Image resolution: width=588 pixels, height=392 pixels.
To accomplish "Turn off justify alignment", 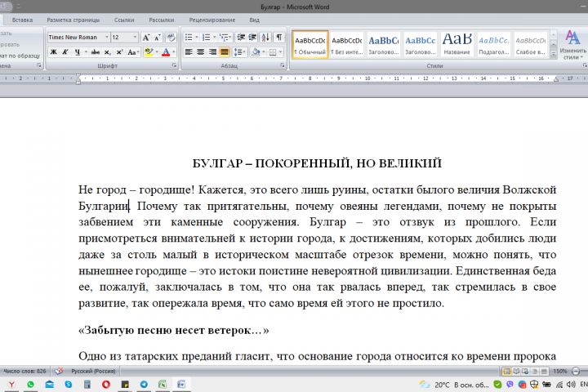I will pyautogui.click(x=225, y=52).
